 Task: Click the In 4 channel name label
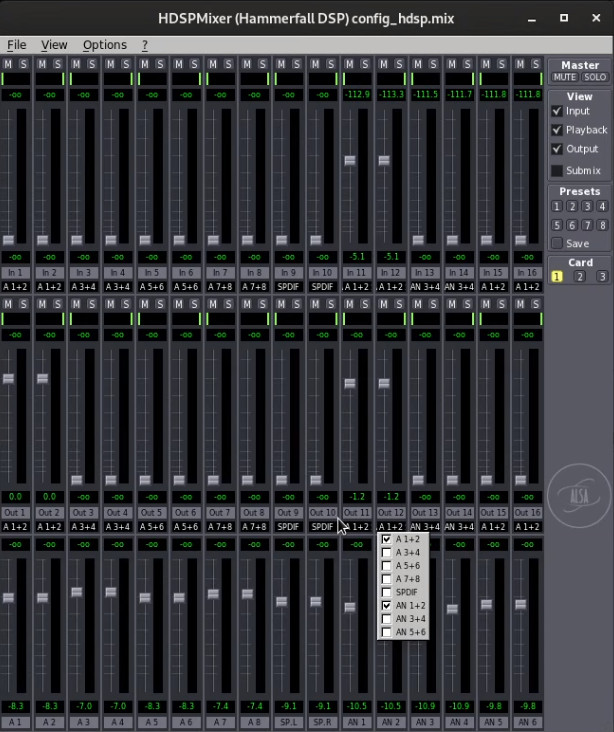tap(117, 272)
